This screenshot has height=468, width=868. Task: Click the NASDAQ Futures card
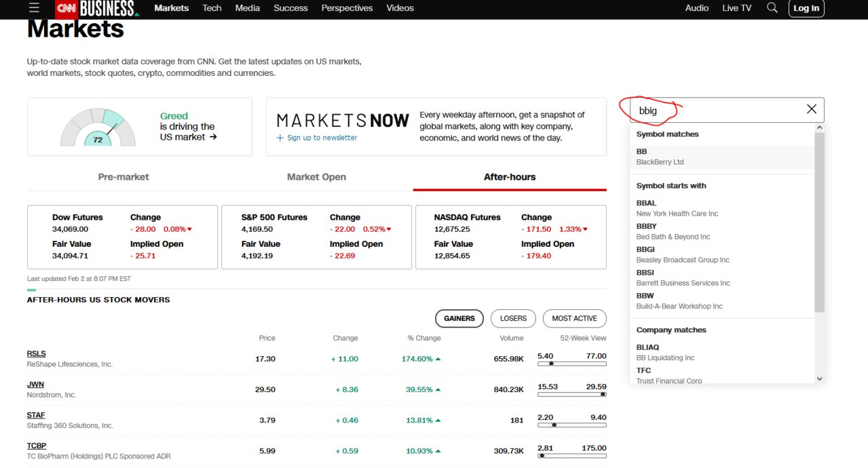[511, 237]
